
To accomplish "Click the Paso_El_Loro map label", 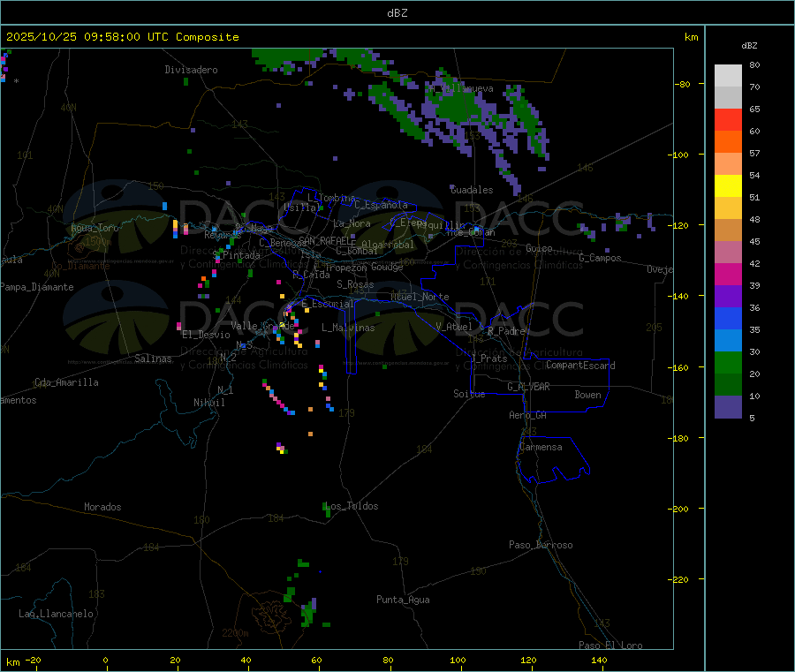I will pos(611,646).
